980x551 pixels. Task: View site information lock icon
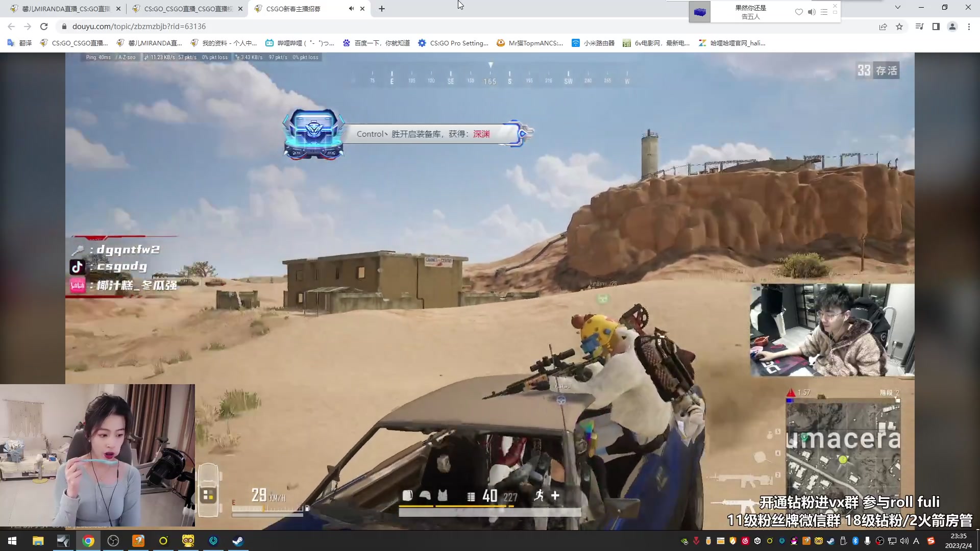point(64,27)
